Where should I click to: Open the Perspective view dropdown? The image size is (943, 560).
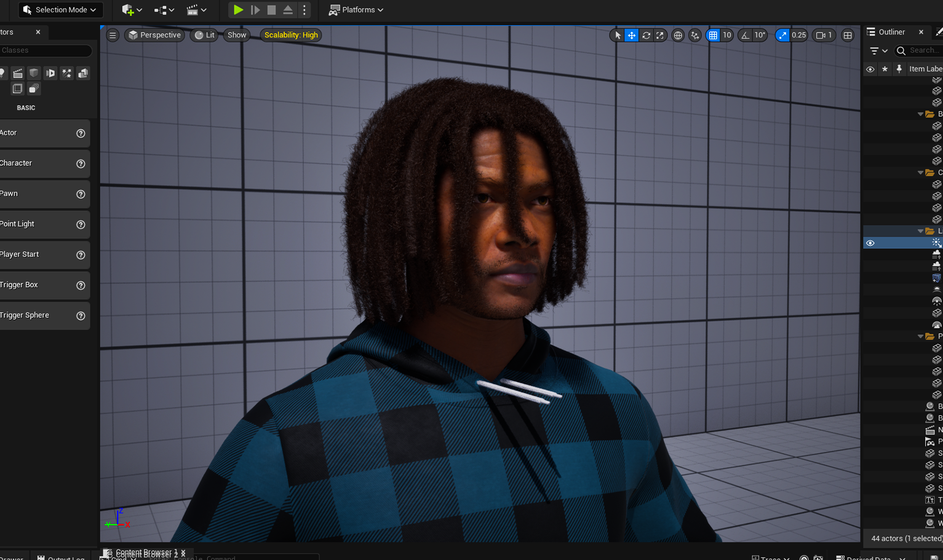(x=154, y=35)
